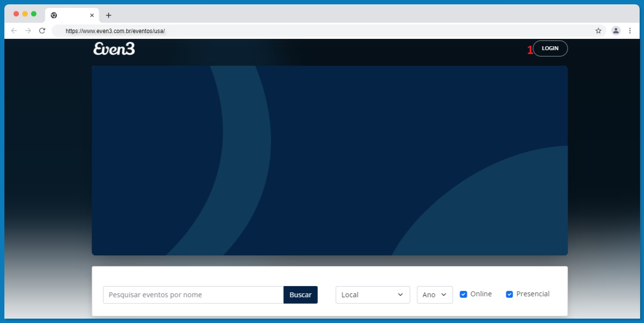Screen dimensions: 644x323
Task: Open the browser three-dot menu
Action: (630, 31)
